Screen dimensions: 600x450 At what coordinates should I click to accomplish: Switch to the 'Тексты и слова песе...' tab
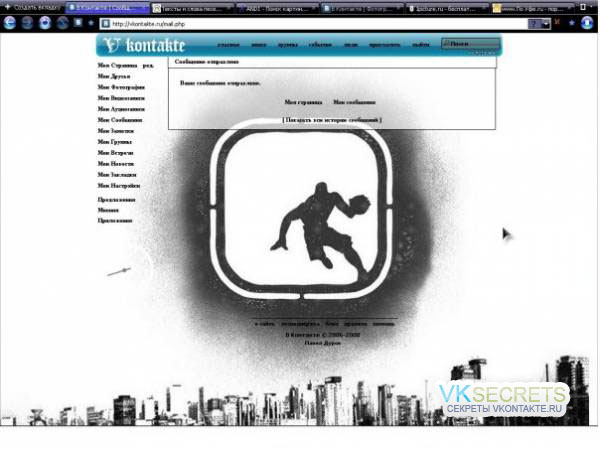[192, 8]
